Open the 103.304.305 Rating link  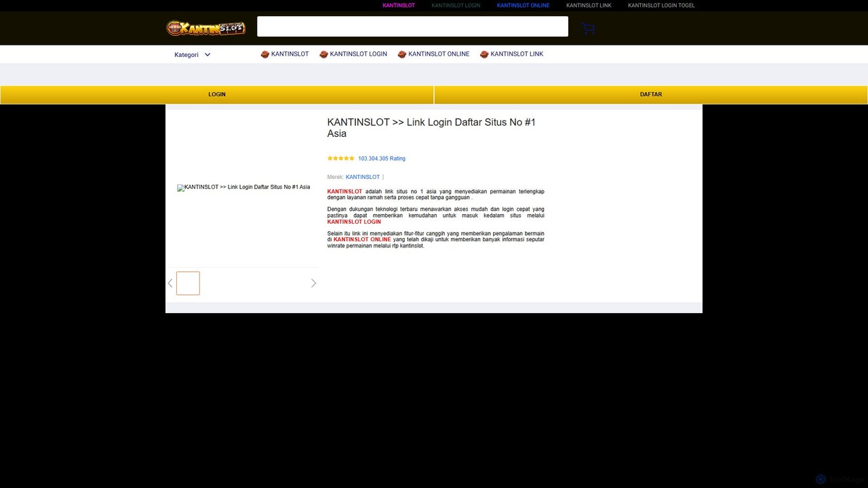point(382,159)
